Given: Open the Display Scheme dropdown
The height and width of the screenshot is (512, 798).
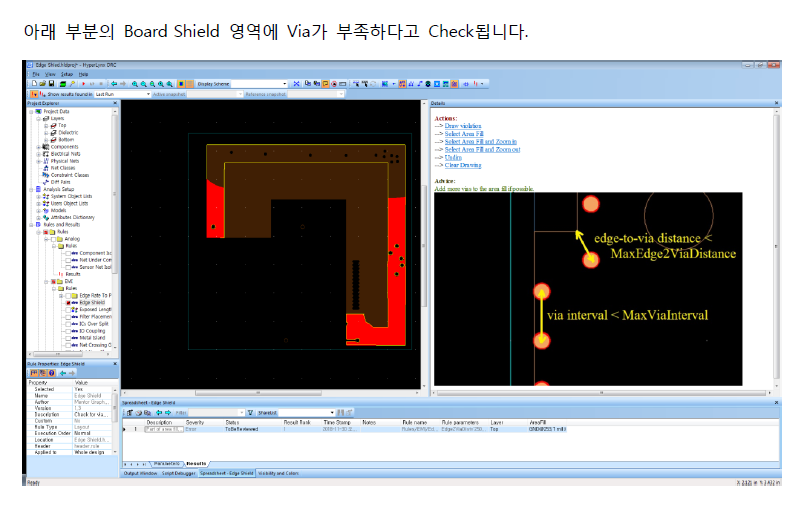Looking at the screenshot, I should coord(286,84).
